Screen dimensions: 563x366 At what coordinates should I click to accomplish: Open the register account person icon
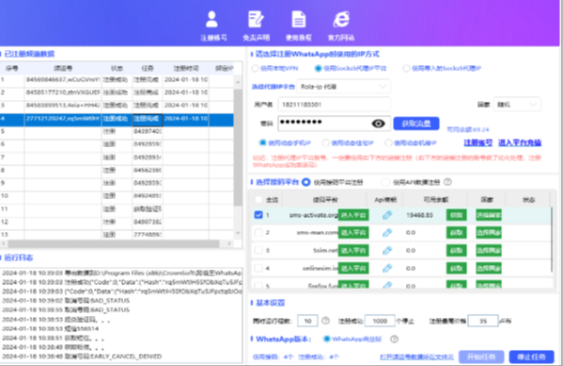point(212,19)
